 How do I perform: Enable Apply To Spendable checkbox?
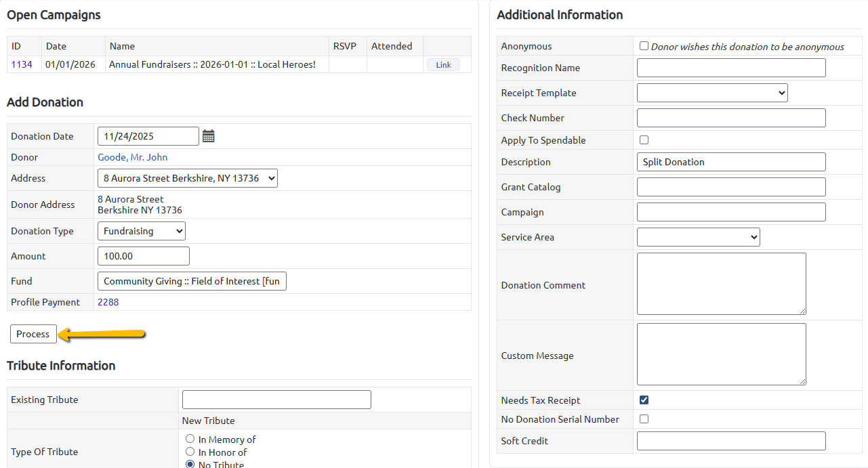coord(644,140)
